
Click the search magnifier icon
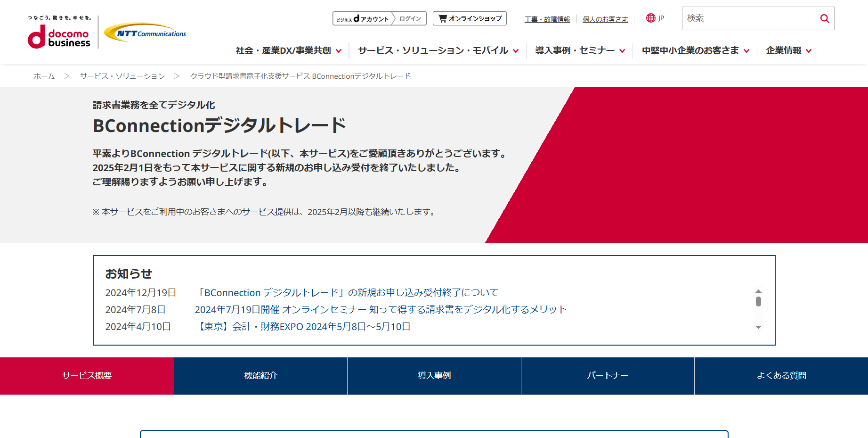(x=824, y=18)
